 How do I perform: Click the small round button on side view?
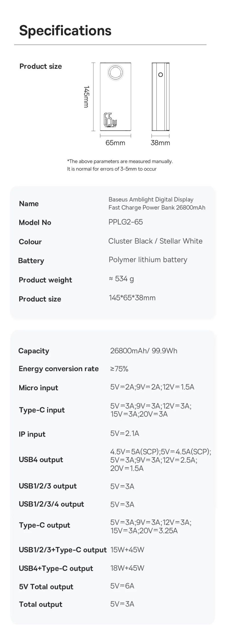161,75
